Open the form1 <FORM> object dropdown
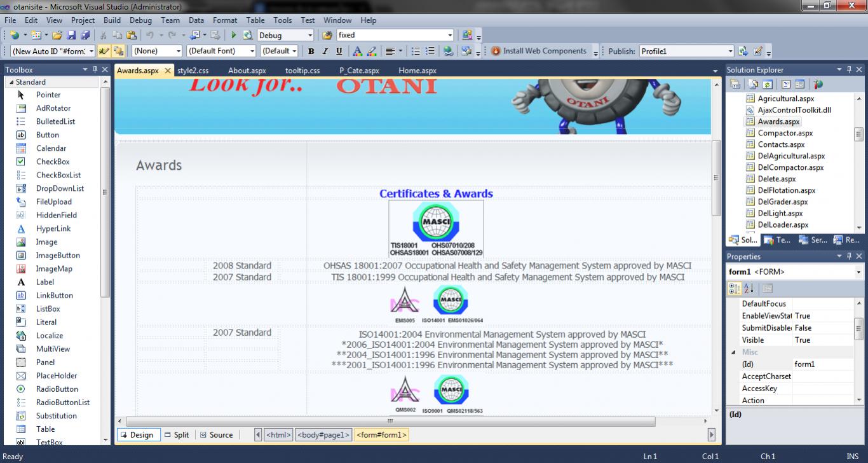The height and width of the screenshot is (463, 868). [859, 272]
